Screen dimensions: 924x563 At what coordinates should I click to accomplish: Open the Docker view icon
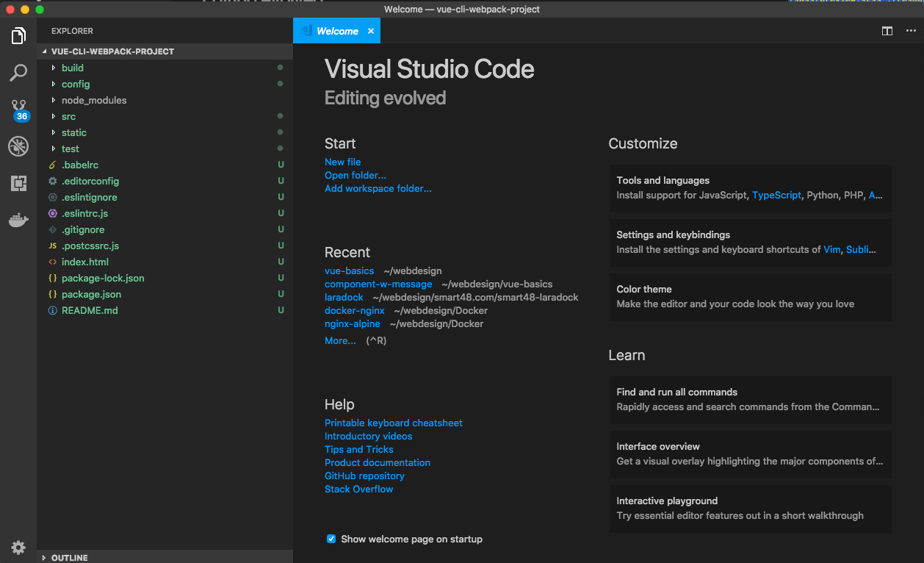pos(18,220)
